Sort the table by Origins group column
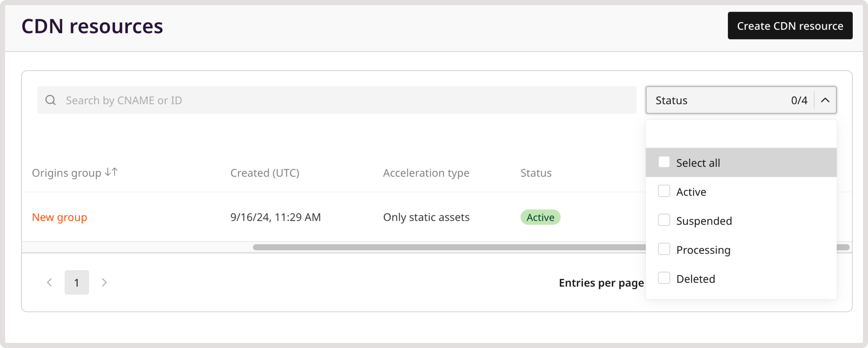 pyautogui.click(x=67, y=172)
